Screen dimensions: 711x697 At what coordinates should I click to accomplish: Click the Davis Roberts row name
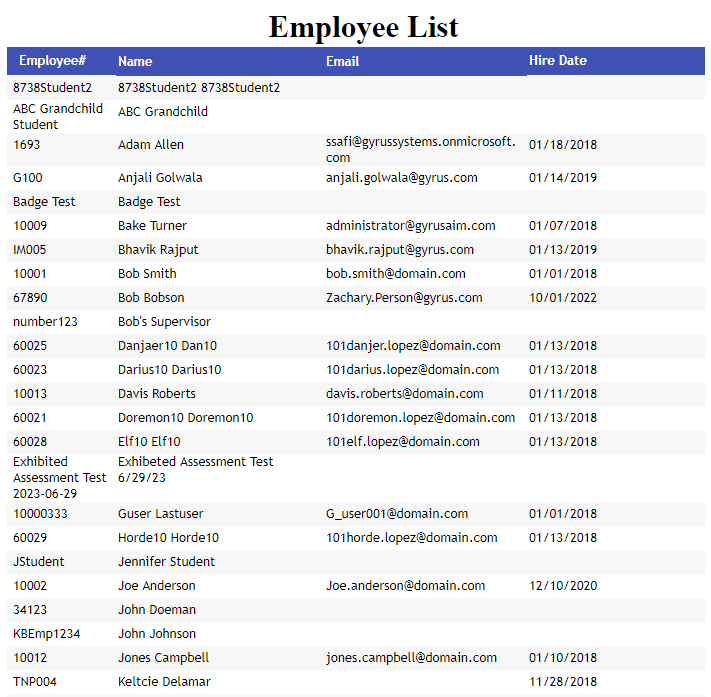click(x=157, y=394)
